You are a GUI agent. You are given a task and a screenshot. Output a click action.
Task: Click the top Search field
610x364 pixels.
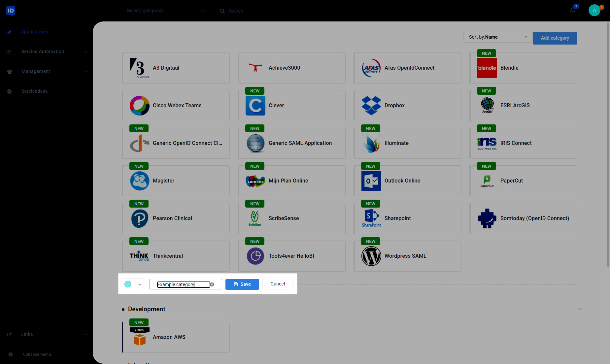coord(236,11)
